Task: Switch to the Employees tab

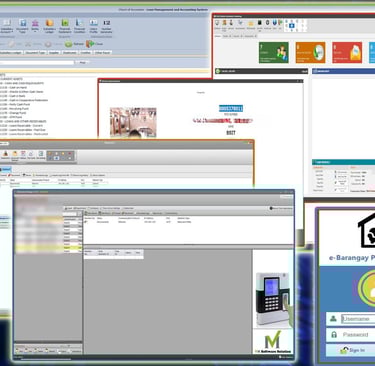Action: tap(70, 53)
